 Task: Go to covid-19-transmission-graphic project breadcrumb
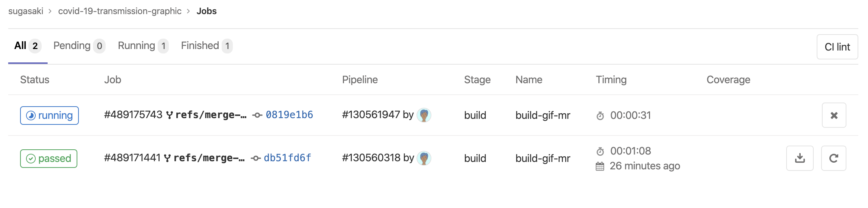(x=120, y=11)
